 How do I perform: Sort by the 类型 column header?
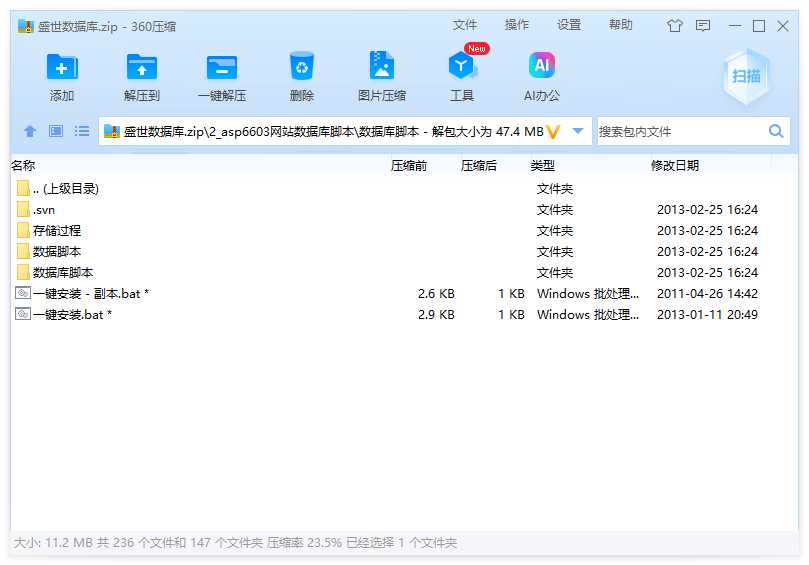pos(542,166)
